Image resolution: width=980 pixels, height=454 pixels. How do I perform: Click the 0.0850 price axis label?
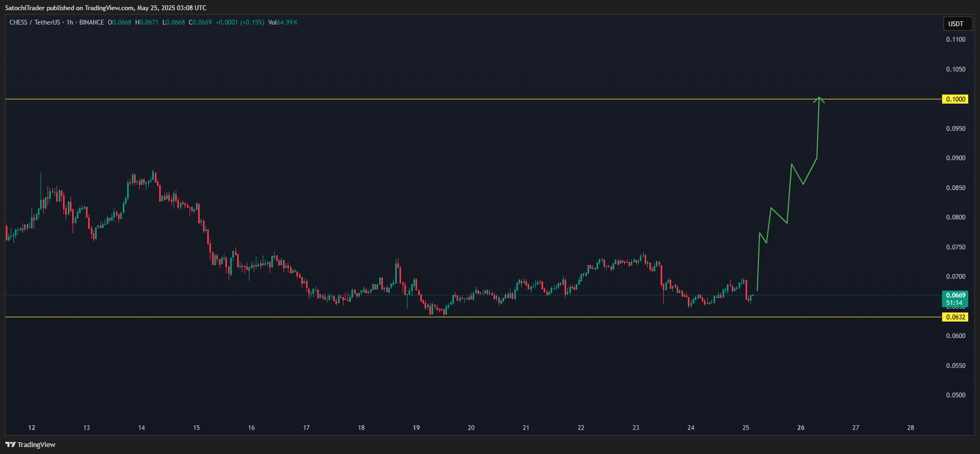[955, 188]
